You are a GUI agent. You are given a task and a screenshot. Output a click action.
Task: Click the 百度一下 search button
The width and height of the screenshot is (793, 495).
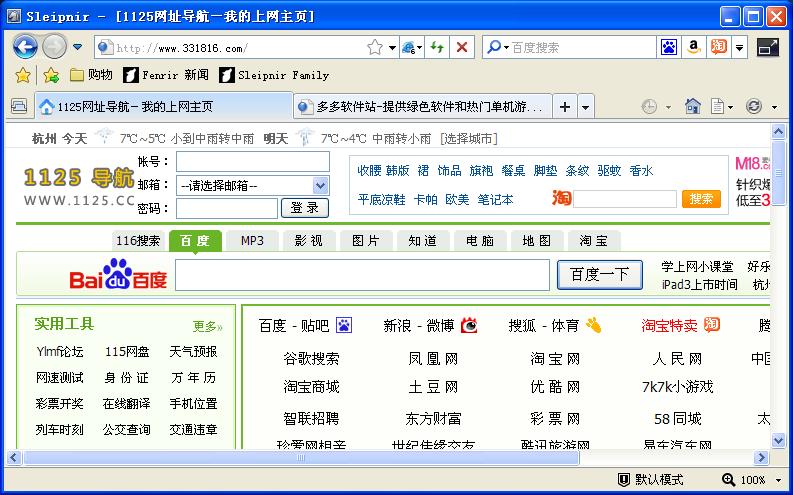pyautogui.click(x=599, y=275)
